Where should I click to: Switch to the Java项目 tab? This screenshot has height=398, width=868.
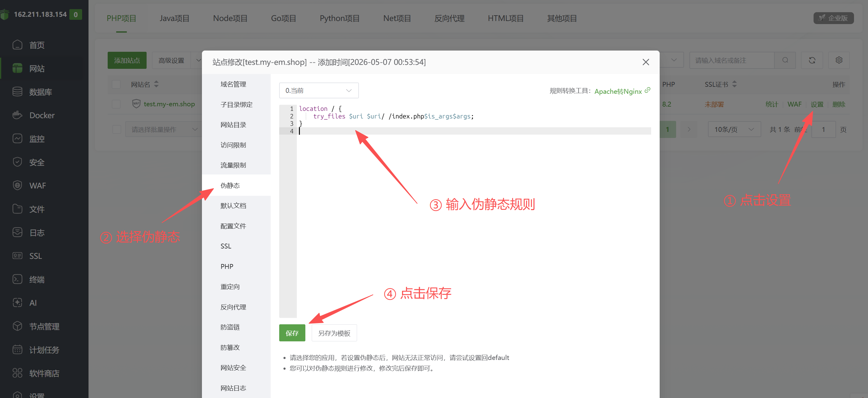pos(175,18)
